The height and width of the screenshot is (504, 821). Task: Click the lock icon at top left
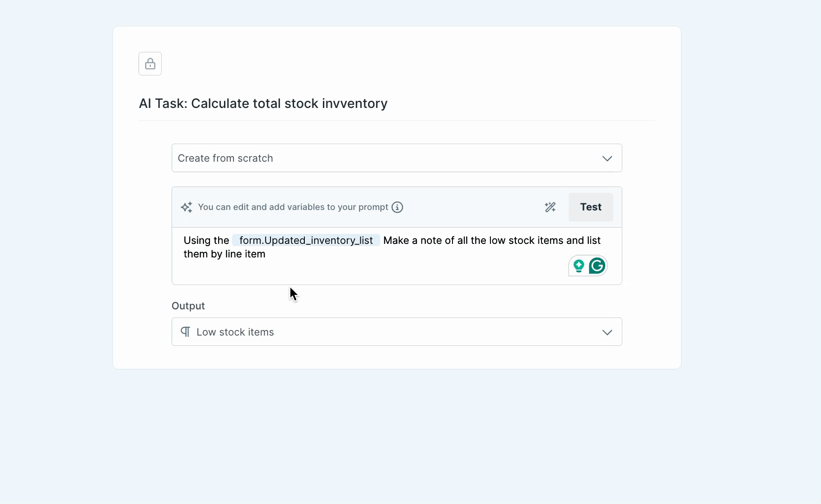[150, 63]
